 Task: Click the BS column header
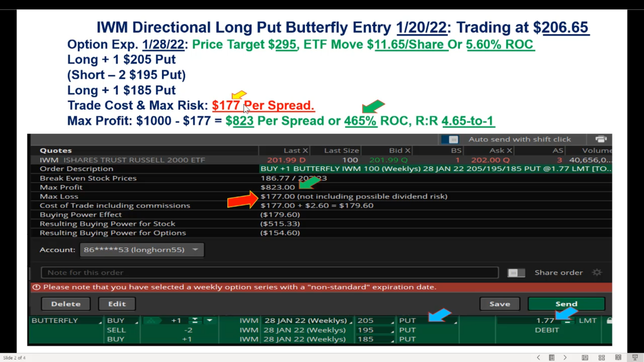click(456, 150)
